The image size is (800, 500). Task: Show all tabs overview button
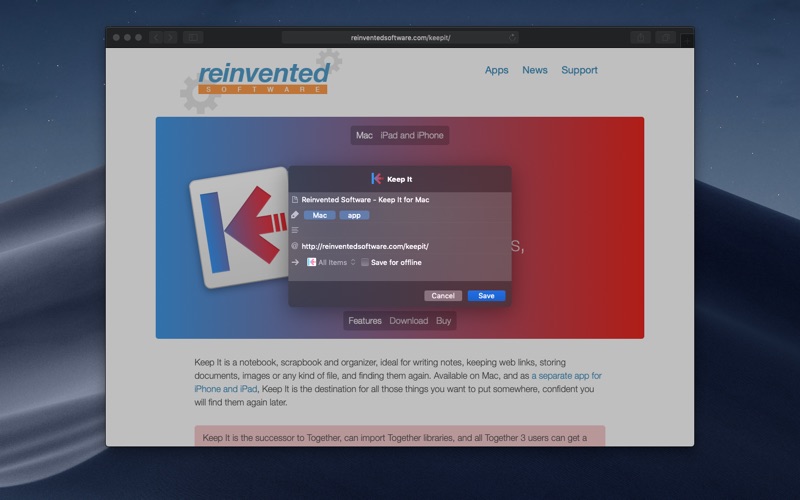pos(666,37)
